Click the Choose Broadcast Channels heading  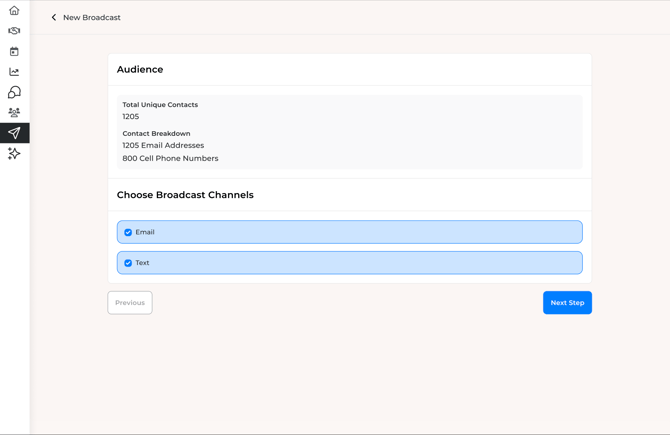coord(185,195)
